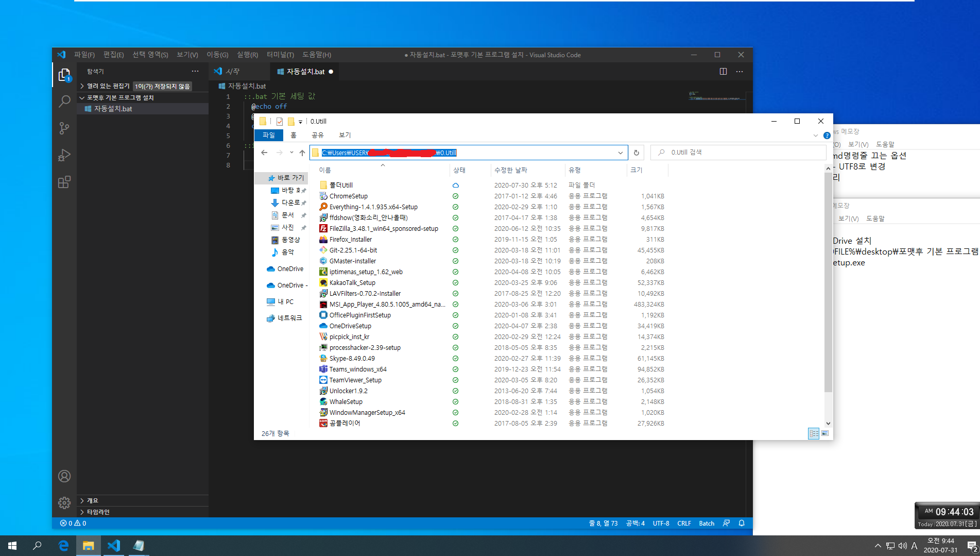Go back in File Explorer

[x=264, y=153]
